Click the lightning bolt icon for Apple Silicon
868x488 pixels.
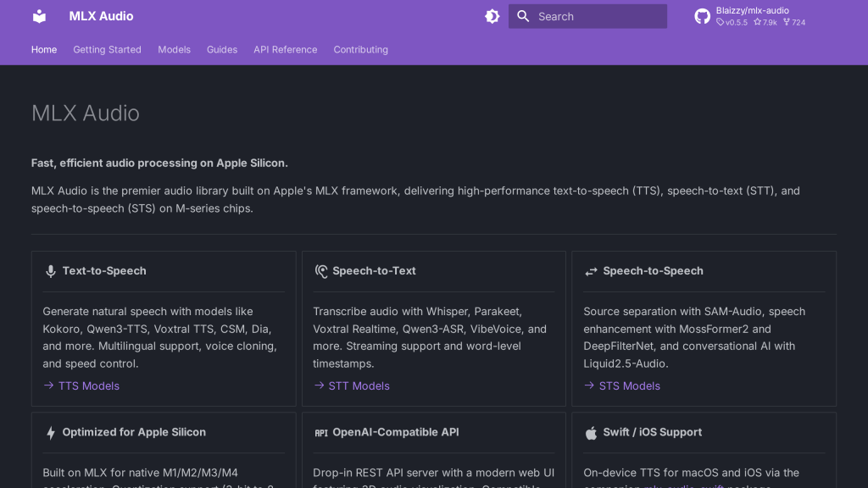50,433
